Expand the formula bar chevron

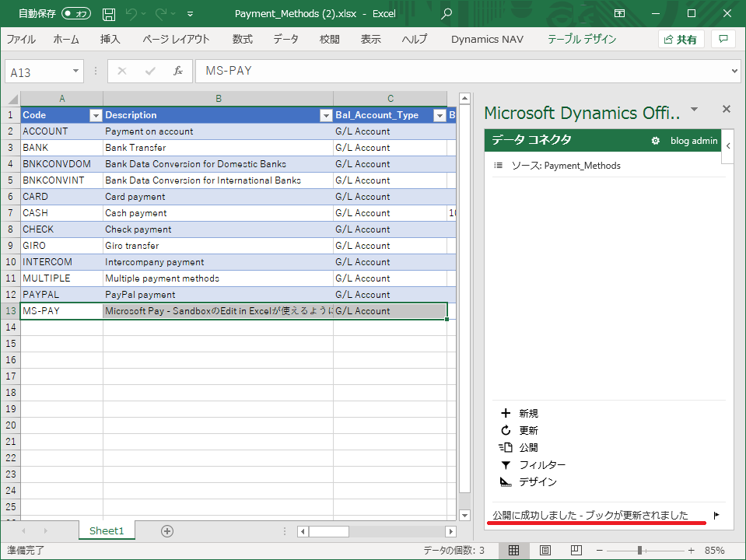pyautogui.click(x=734, y=72)
